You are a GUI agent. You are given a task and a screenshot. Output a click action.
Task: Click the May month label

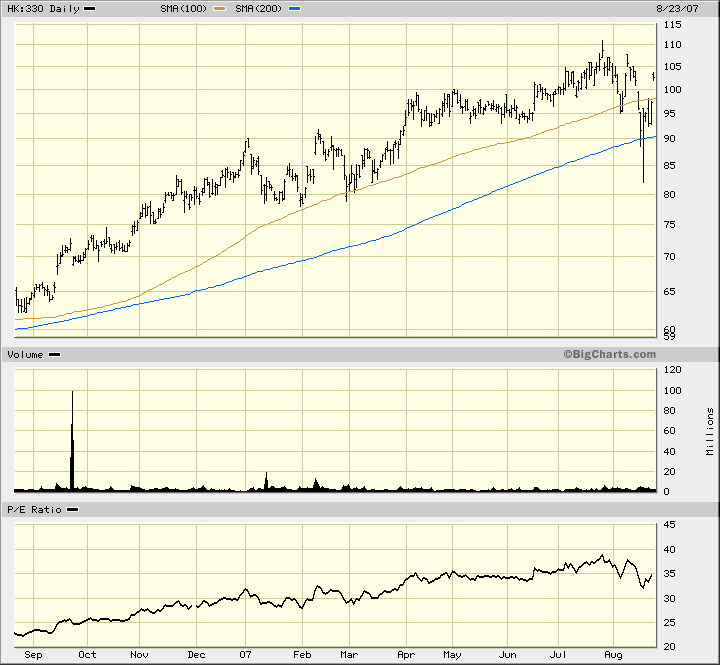coord(452,654)
